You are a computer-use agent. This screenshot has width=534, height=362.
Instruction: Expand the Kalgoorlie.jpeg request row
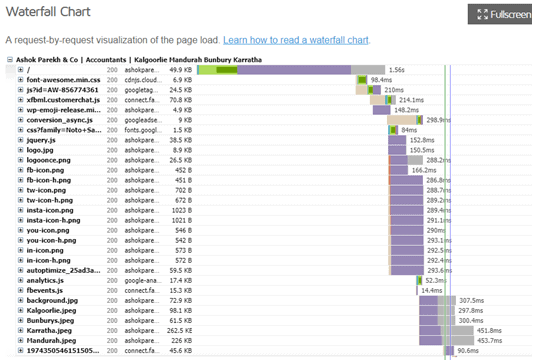click(x=20, y=311)
